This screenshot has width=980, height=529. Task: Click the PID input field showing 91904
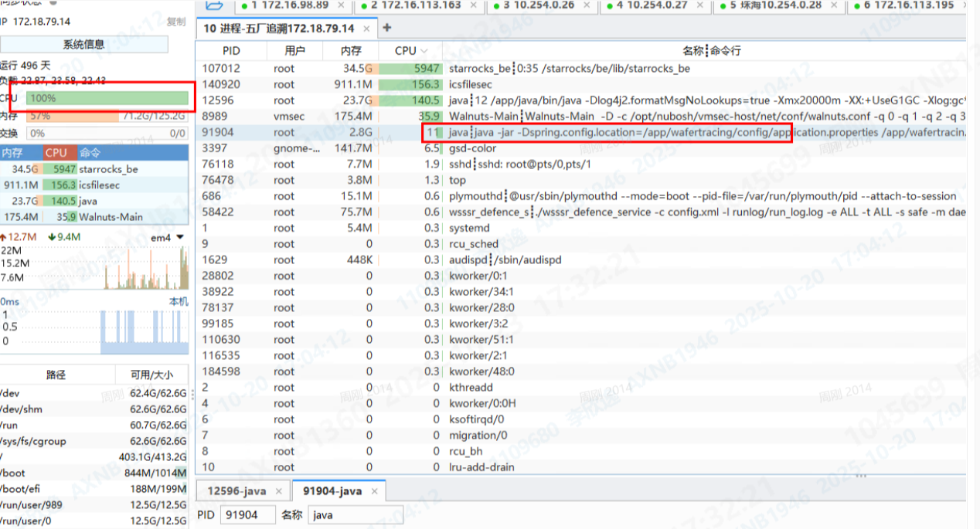(247, 515)
